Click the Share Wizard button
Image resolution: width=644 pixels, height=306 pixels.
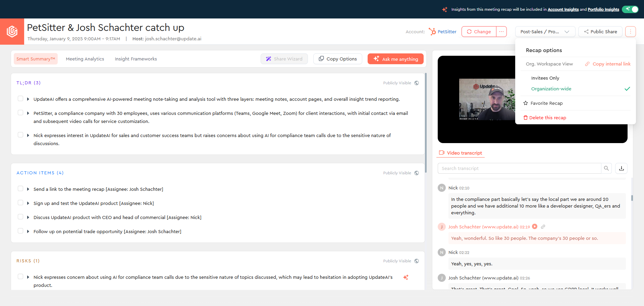click(x=284, y=59)
